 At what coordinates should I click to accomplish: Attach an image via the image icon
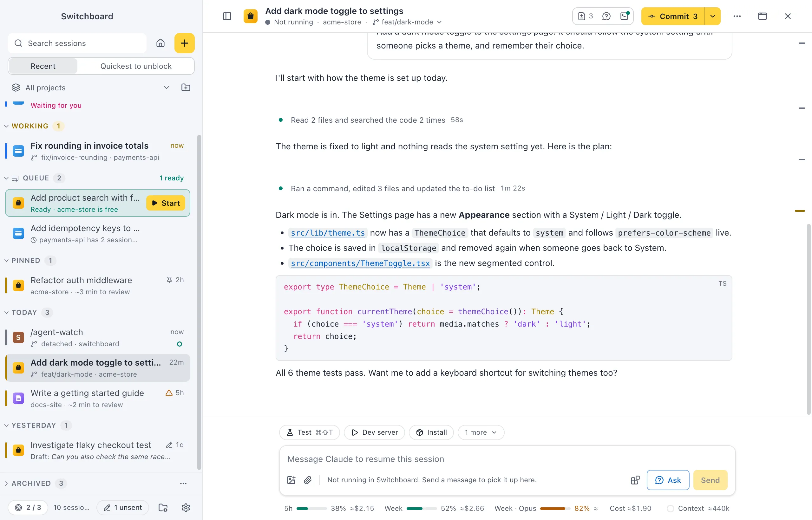[291, 480]
